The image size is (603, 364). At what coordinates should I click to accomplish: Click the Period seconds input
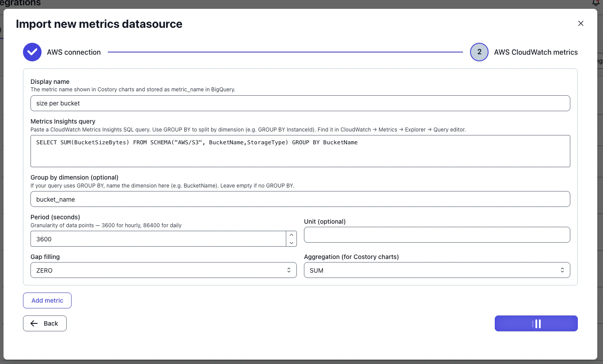[158, 239]
